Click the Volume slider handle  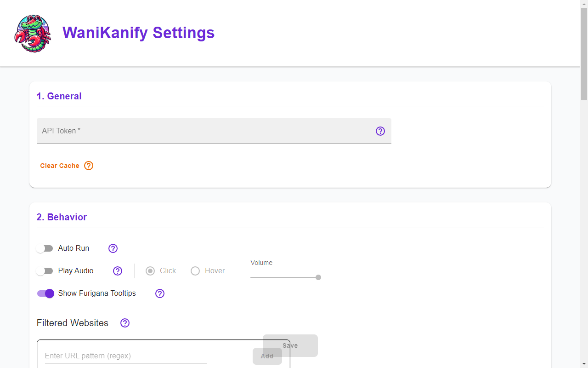(318, 277)
